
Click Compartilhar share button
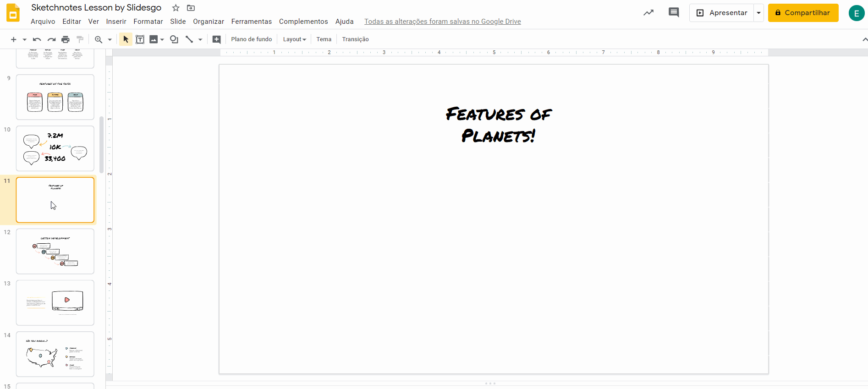pos(803,13)
